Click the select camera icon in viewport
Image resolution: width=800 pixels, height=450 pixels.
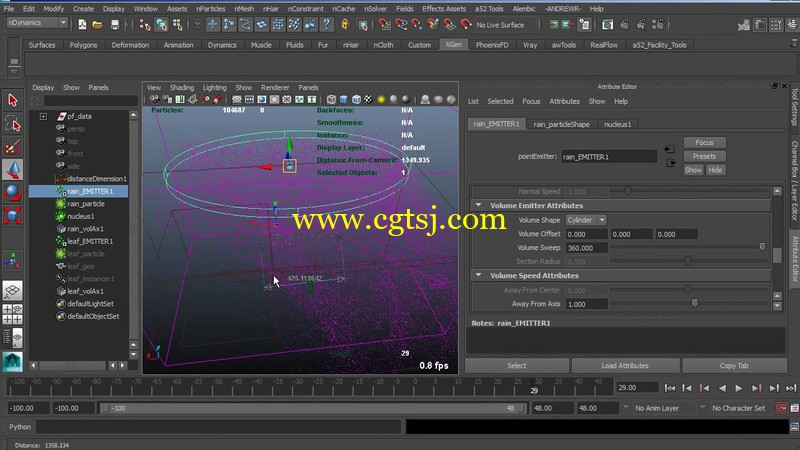[154, 99]
